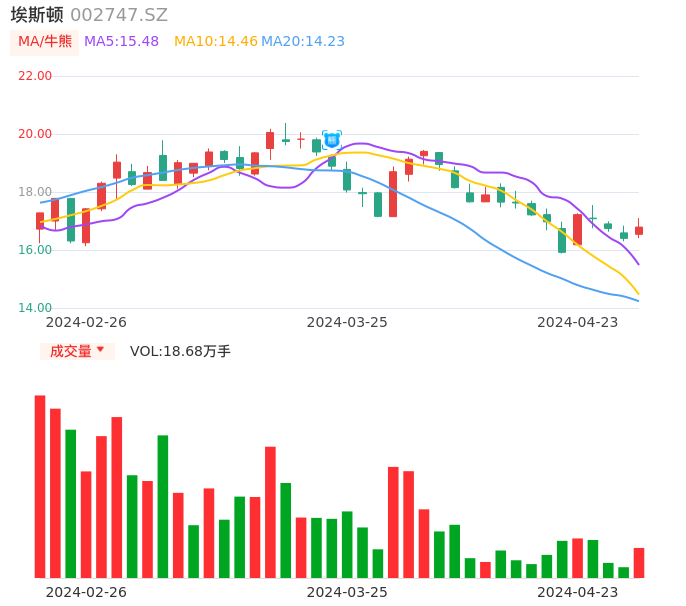686x606 pixels.
Task: Open the 成交量 indicator dropdown
Action: pos(77,351)
